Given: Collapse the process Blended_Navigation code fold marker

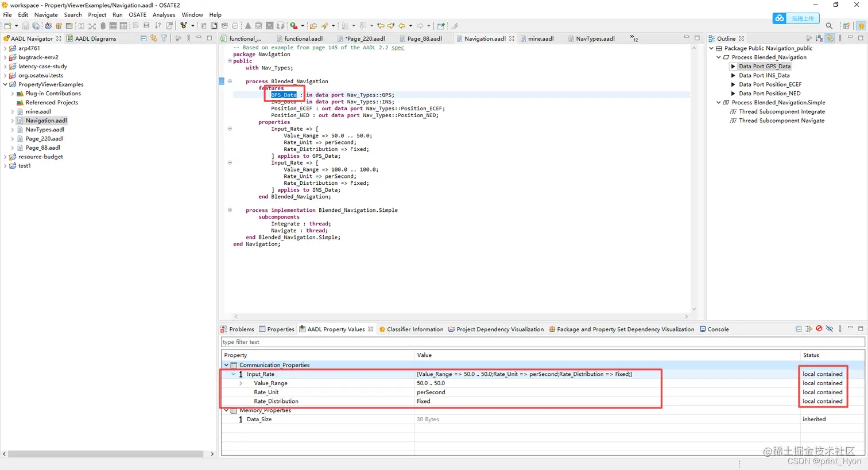Looking at the screenshot, I should (230, 81).
